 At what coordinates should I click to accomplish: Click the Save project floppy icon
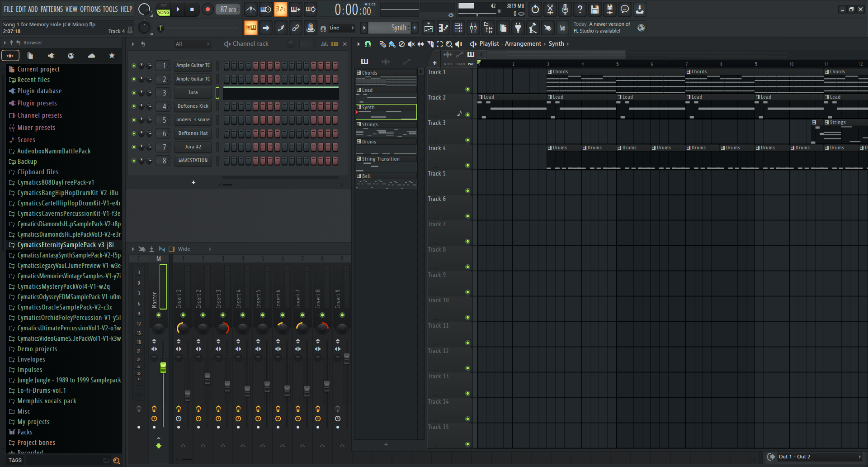pos(595,9)
